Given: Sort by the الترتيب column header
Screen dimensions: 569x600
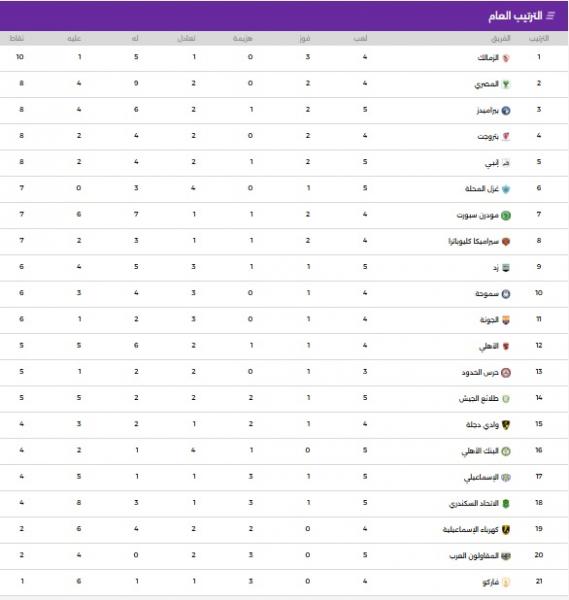Looking at the screenshot, I should tap(539, 38).
